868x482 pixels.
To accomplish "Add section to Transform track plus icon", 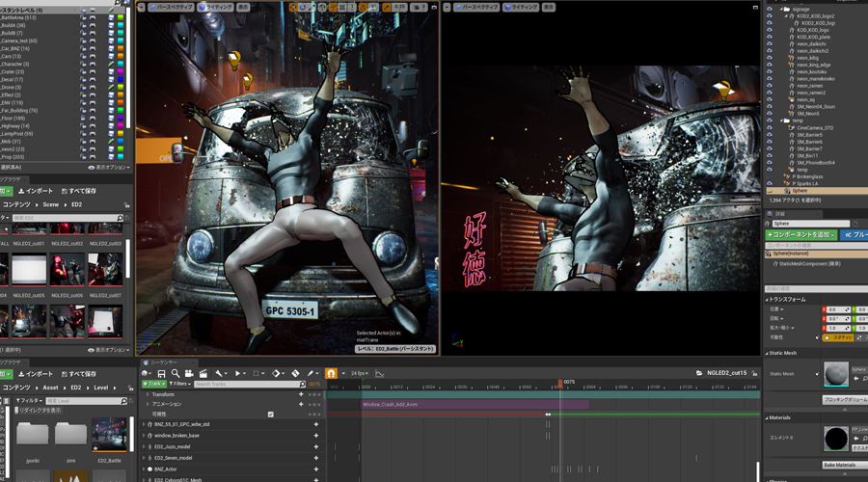I will tap(301, 394).
